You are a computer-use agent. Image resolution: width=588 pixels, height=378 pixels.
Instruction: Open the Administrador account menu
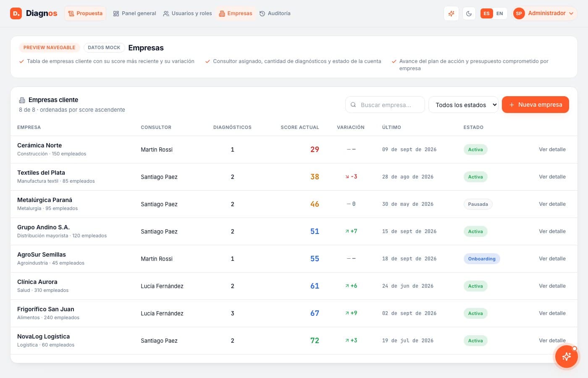[545, 13]
